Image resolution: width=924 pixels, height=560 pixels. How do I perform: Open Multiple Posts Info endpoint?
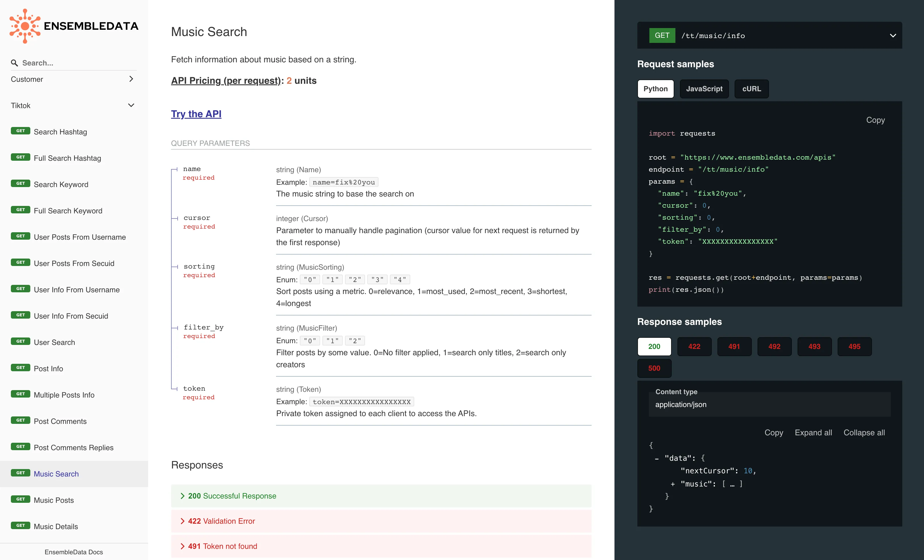point(74,395)
